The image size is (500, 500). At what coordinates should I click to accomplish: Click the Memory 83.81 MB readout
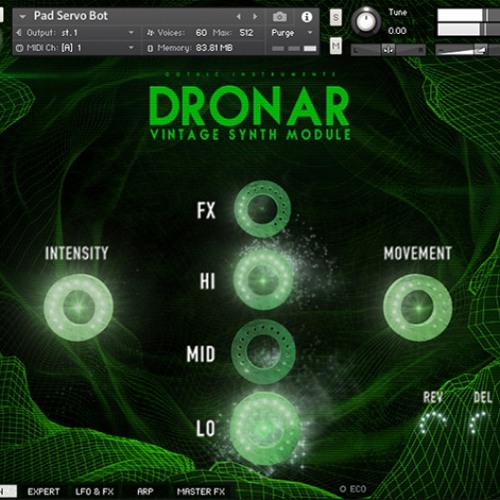tap(214, 48)
